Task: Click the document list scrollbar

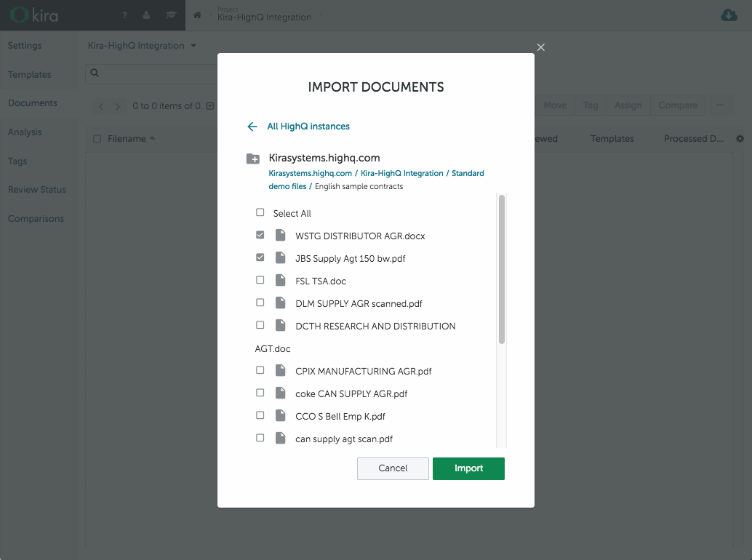Action: point(502,269)
